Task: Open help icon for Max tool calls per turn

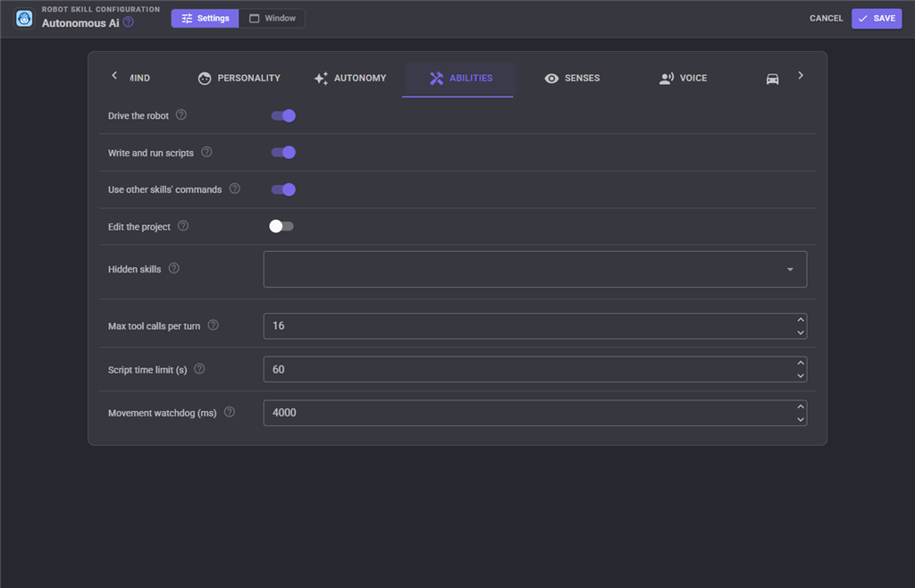Action: click(x=214, y=325)
